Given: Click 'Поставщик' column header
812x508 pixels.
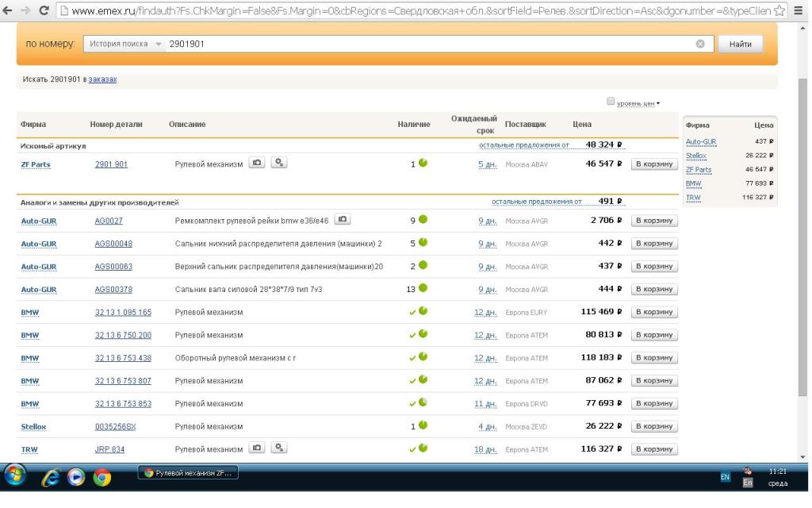Looking at the screenshot, I should click(x=525, y=125).
